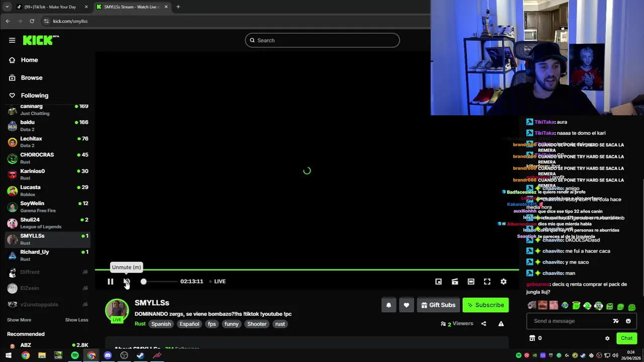Viewport: 644px width, 362px height.
Task: Open Steam from the taskbar
Action: point(140,355)
